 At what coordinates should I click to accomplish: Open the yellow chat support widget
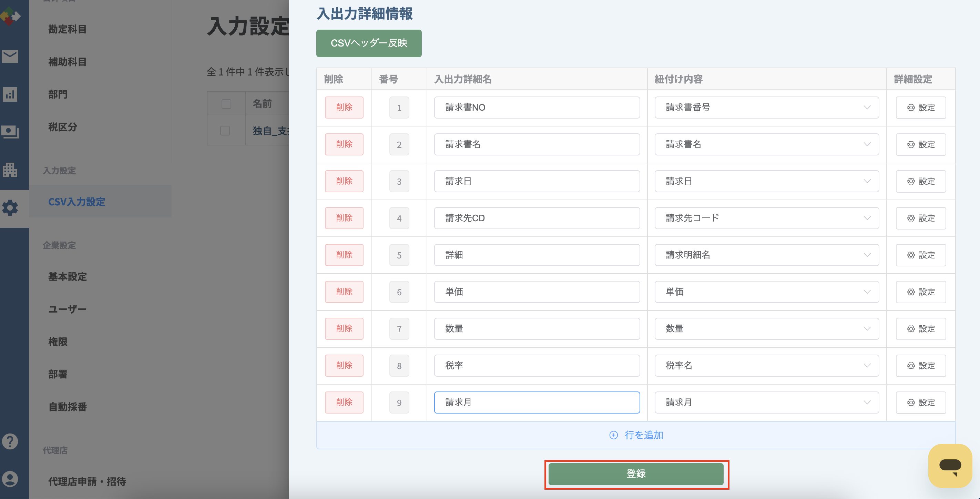coord(950,466)
